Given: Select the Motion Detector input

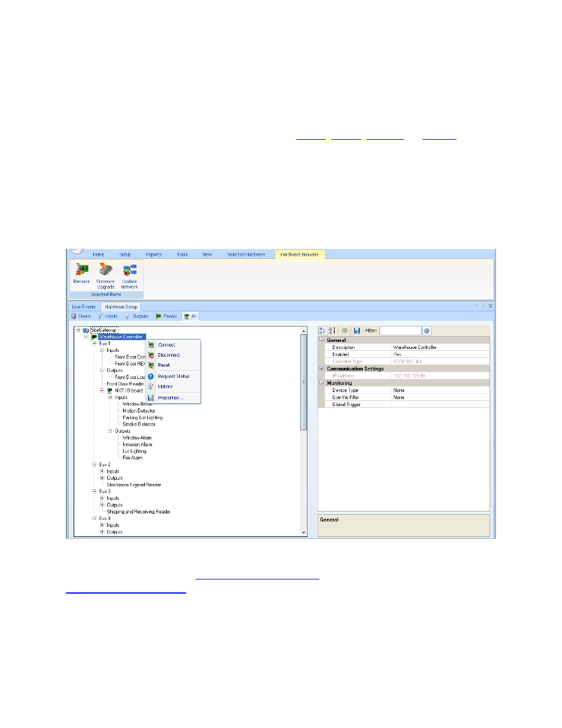Looking at the screenshot, I should 139,411.
